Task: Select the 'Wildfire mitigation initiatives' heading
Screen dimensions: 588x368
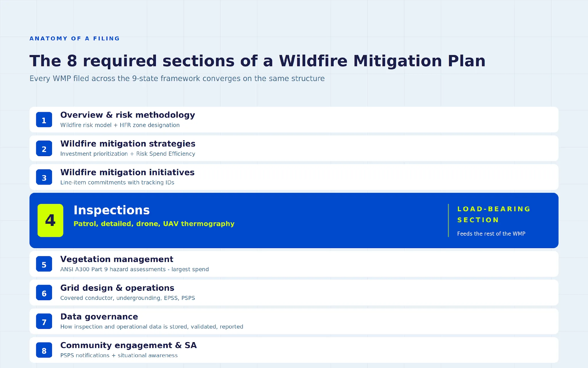Action: click(x=127, y=172)
